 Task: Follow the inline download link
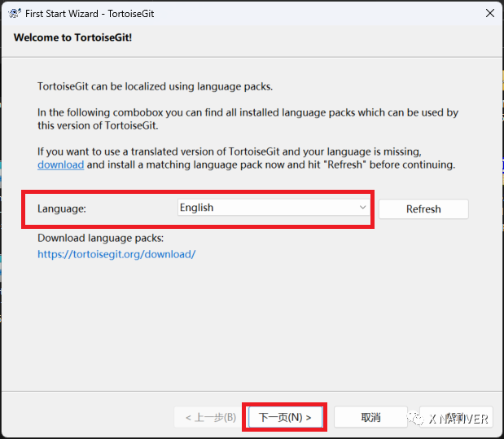pos(61,165)
